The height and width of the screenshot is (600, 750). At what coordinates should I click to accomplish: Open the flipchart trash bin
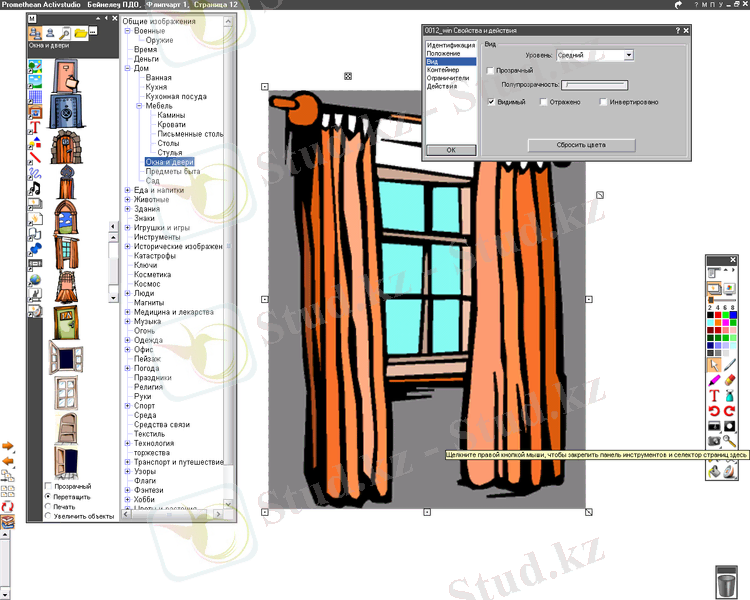(x=728, y=581)
